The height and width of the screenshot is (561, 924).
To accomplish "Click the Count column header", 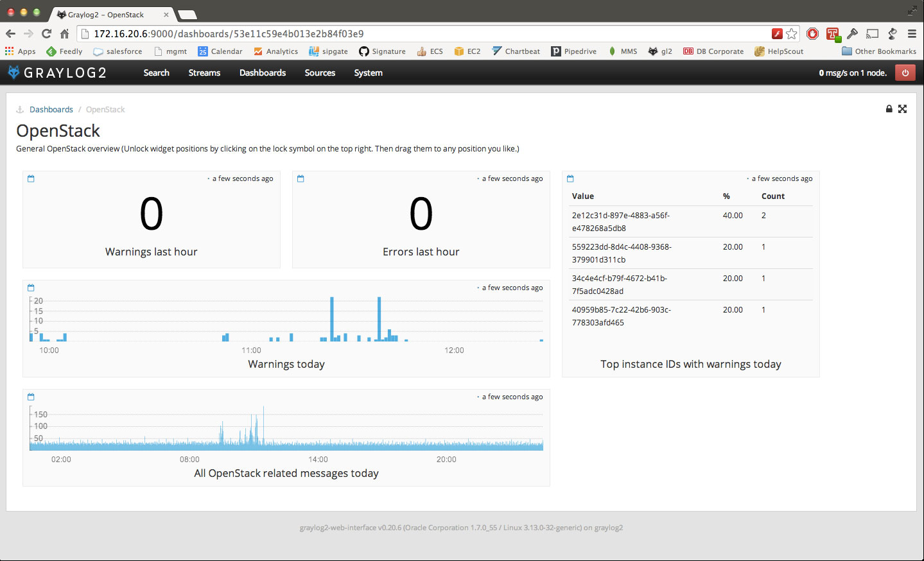I will pyautogui.click(x=773, y=196).
